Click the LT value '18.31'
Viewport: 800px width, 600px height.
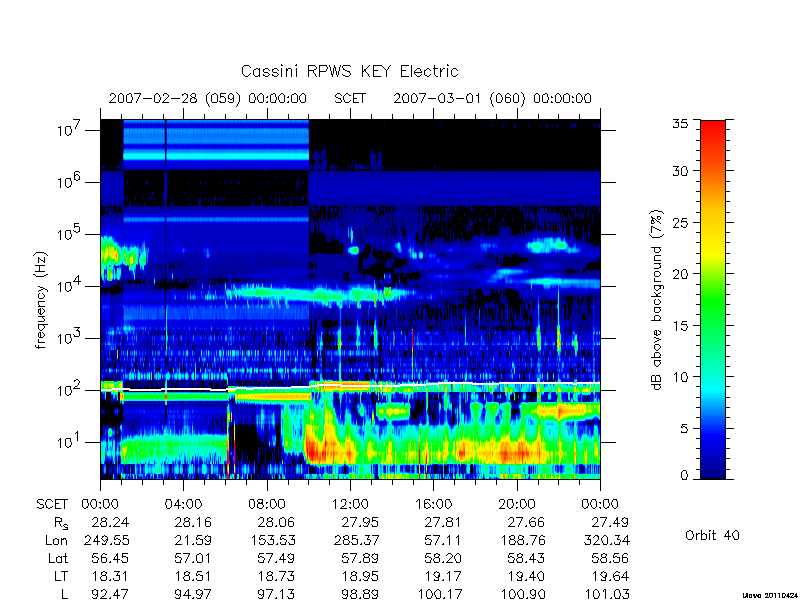point(110,576)
